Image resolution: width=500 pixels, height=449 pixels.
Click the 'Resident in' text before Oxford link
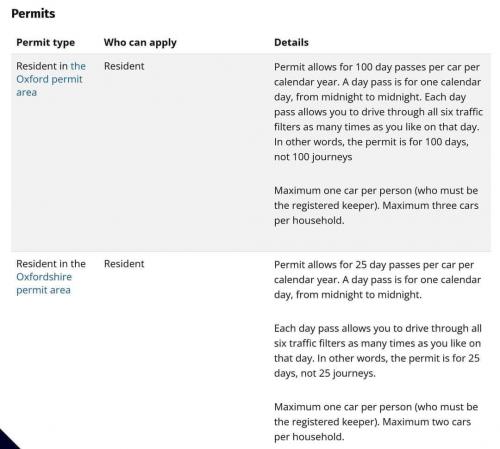click(42, 66)
